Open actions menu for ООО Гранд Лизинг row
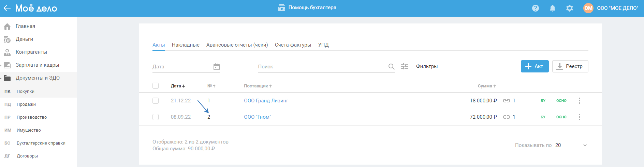Screen dimensions: 644x167 pyautogui.click(x=579, y=101)
